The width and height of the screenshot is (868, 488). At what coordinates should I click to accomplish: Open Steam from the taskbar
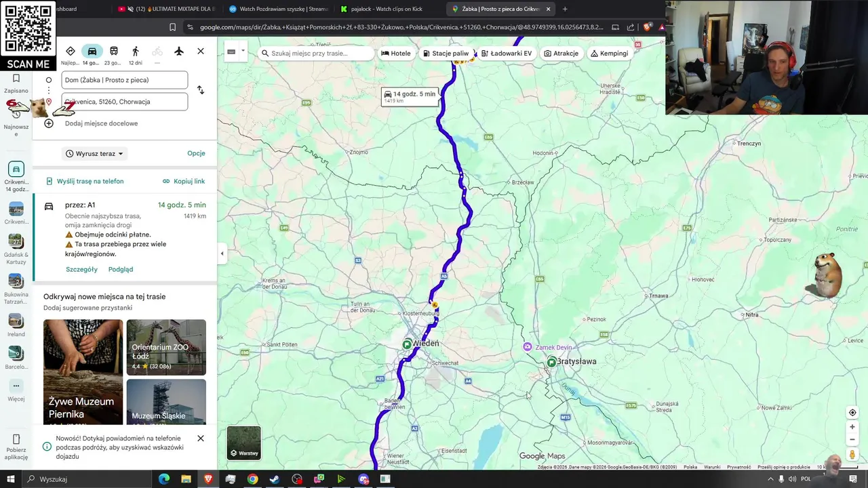pyautogui.click(x=275, y=479)
